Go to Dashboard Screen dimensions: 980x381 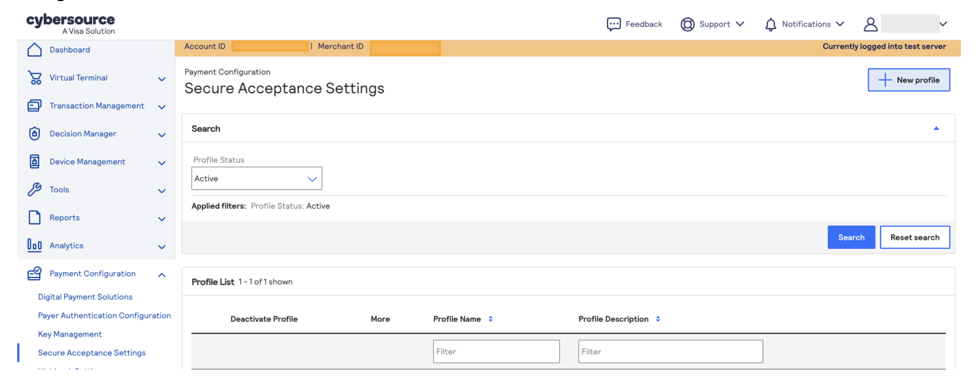coord(70,50)
